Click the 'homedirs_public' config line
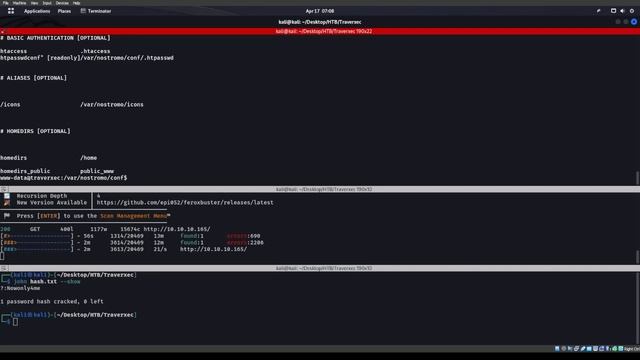The width and height of the screenshot is (640, 360). (57, 171)
